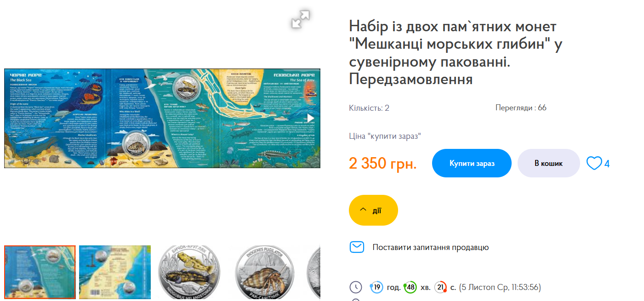Add product with В кошик button

click(x=548, y=163)
